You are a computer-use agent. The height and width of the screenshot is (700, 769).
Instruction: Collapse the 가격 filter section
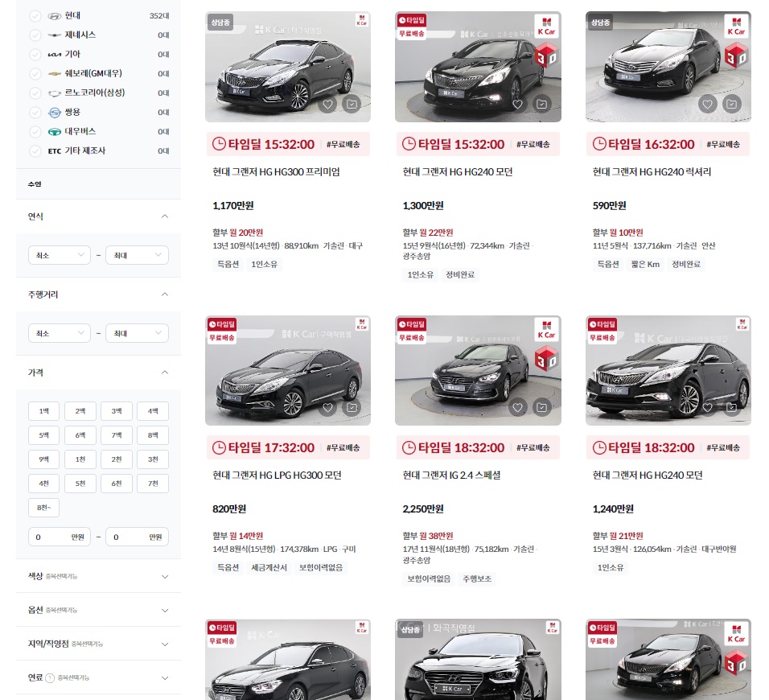(x=165, y=373)
